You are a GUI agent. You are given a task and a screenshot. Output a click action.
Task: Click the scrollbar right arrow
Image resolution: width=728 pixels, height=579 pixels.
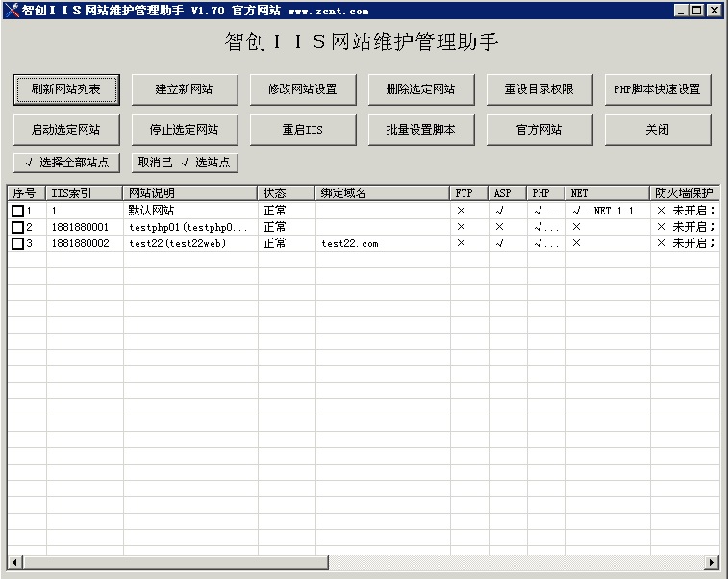712,563
